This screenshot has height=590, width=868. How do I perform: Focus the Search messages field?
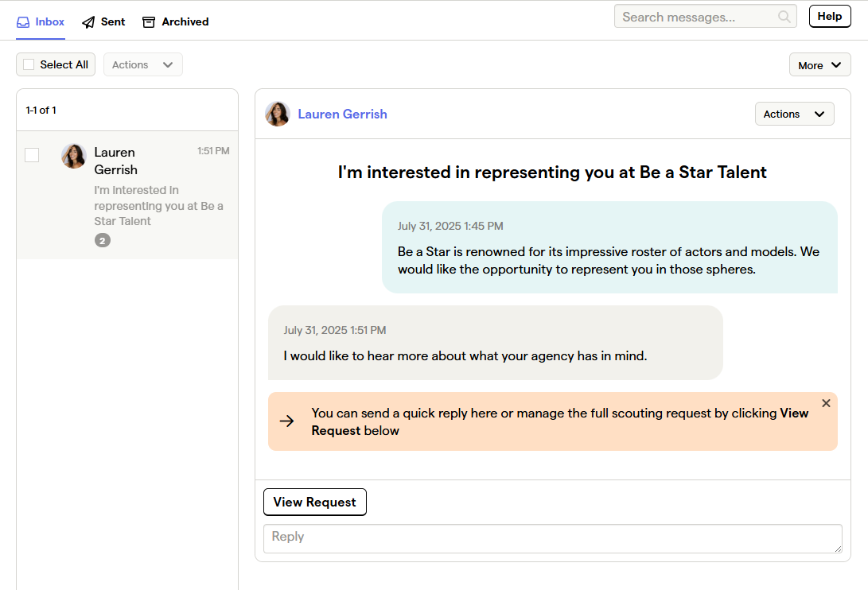pyautogui.click(x=705, y=17)
